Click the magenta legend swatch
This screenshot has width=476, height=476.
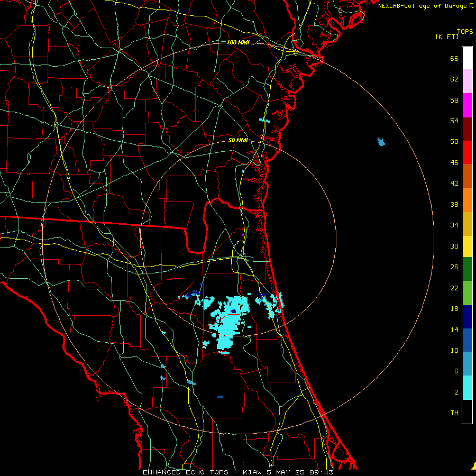[467, 105]
